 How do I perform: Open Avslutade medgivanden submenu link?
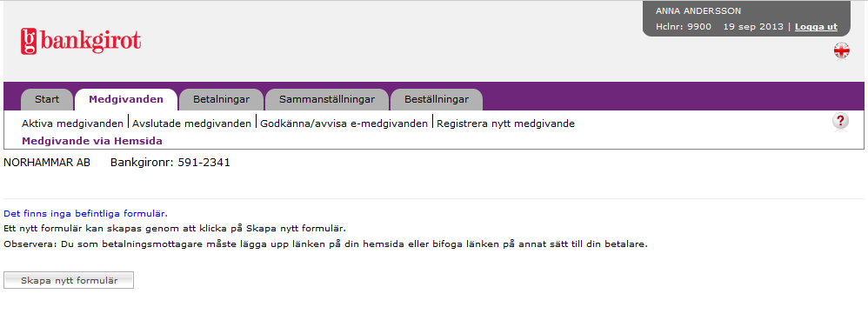coord(191,124)
